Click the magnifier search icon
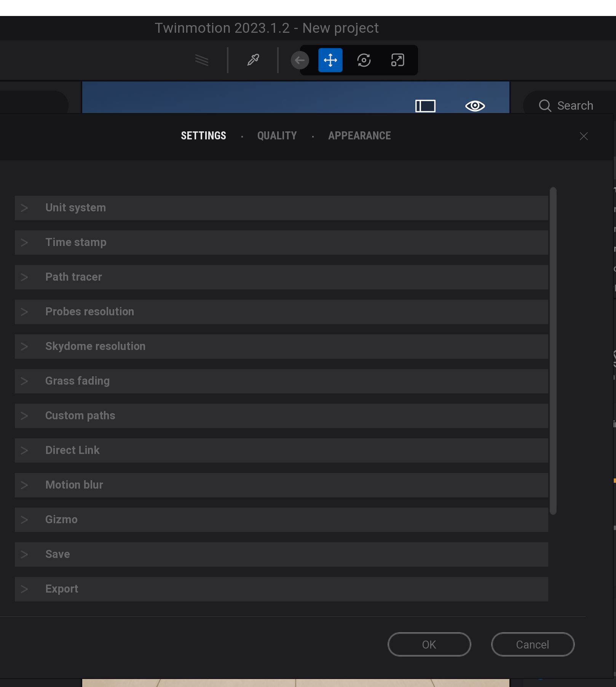This screenshot has height=687, width=616. point(545,105)
